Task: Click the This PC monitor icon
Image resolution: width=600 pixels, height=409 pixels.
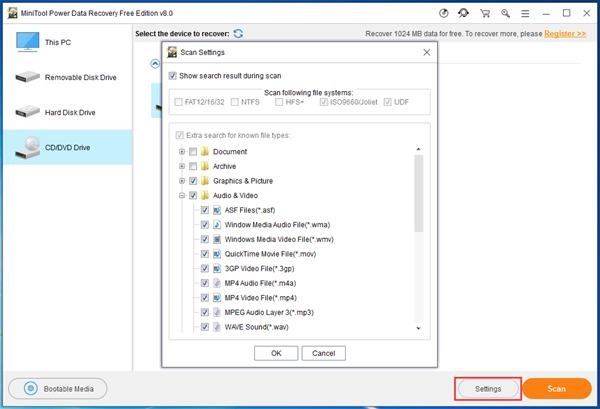Action: click(28, 42)
